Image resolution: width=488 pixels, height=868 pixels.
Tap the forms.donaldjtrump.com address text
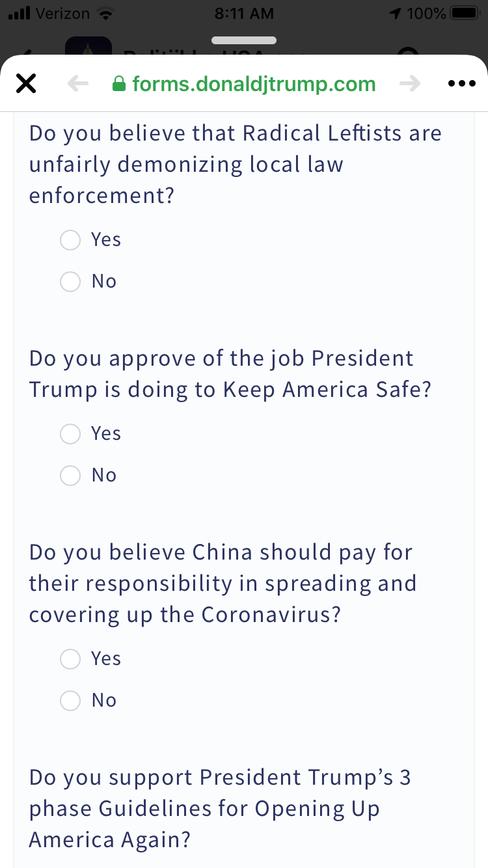[254, 84]
